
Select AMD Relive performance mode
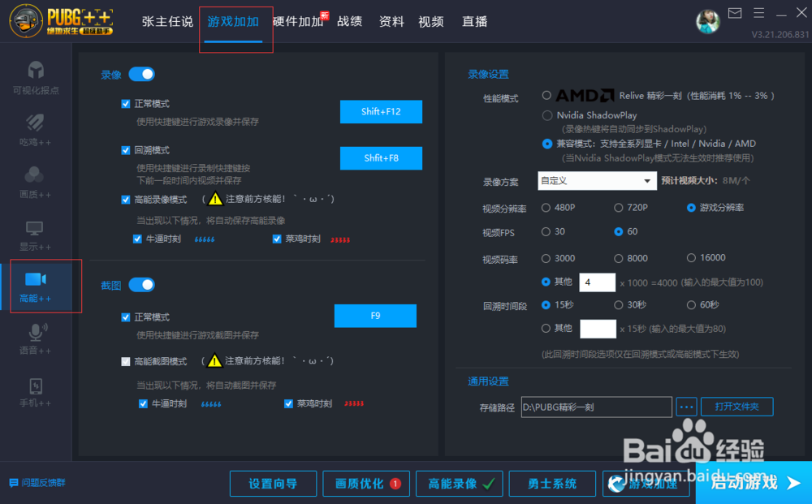click(546, 95)
